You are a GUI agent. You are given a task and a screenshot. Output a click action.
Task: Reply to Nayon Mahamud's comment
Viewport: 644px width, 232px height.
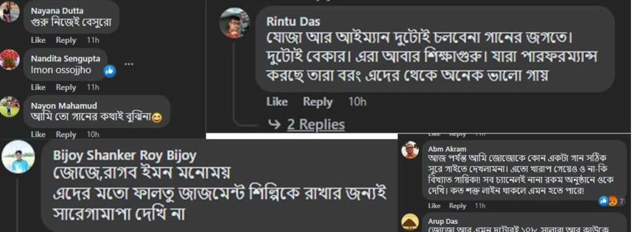(66, 134)
